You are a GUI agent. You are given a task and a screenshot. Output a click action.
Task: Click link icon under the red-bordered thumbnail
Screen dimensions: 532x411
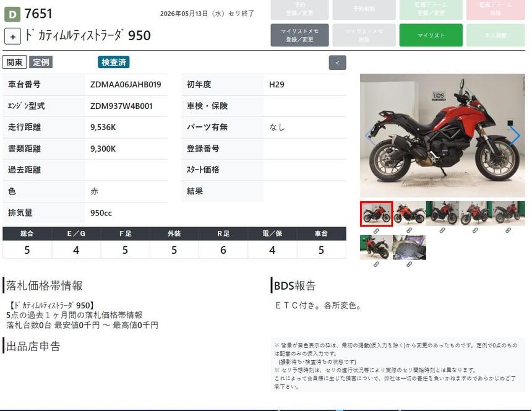click(376, 231)
